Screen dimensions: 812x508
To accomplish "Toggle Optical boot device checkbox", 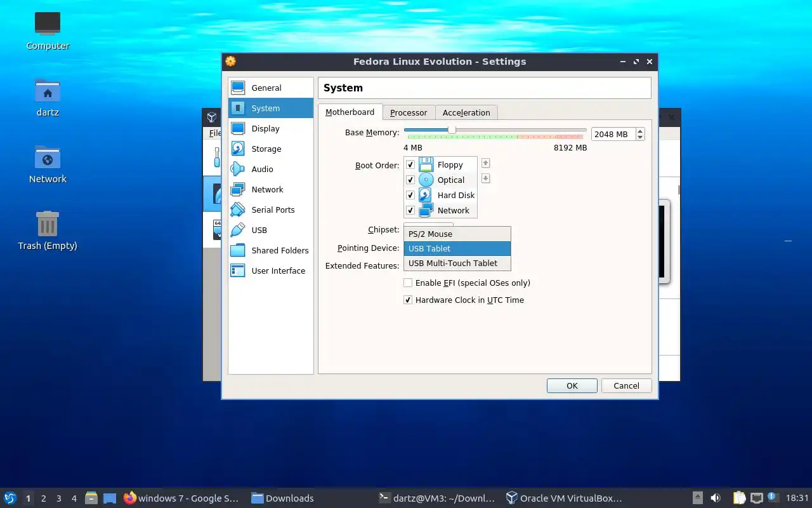I will (x=410, y=180).
